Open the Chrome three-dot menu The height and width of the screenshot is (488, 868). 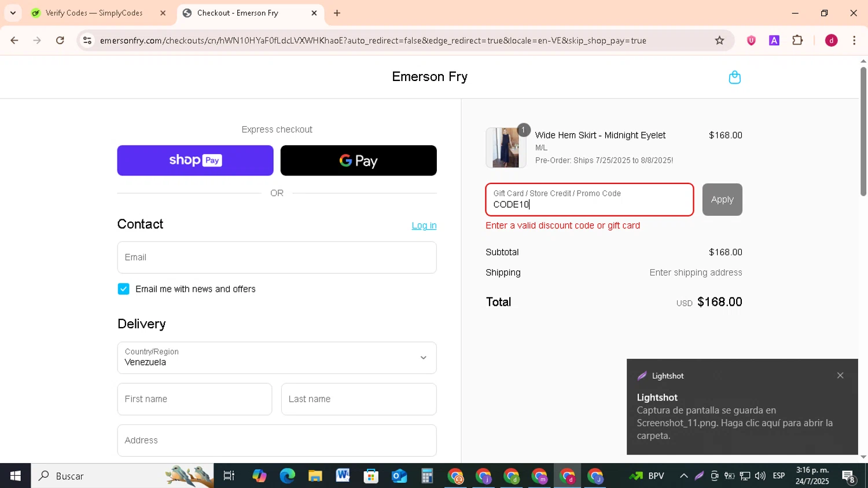tap(854, 41)
